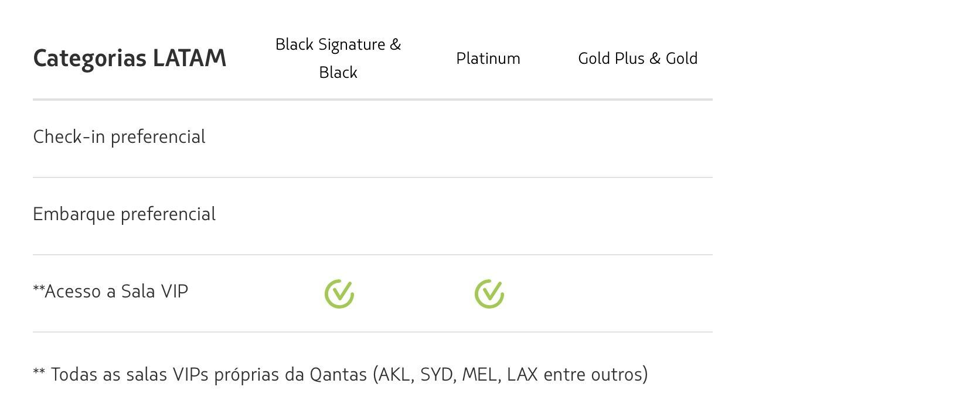Click the Gold Plus & Gold column header
This screenshot has width=980, height=397.
[x=638, y=58]
